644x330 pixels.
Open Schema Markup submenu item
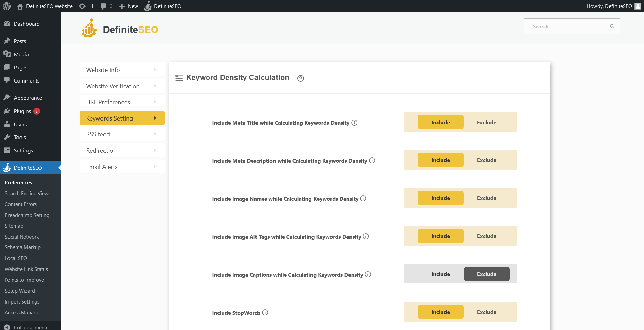23,247
